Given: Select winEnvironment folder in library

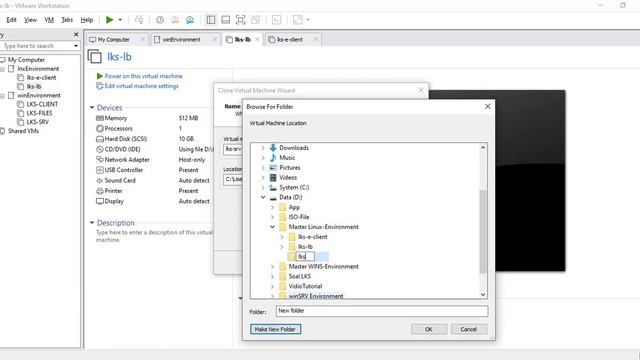Looking at the screenshot, I should coord(39,96).
